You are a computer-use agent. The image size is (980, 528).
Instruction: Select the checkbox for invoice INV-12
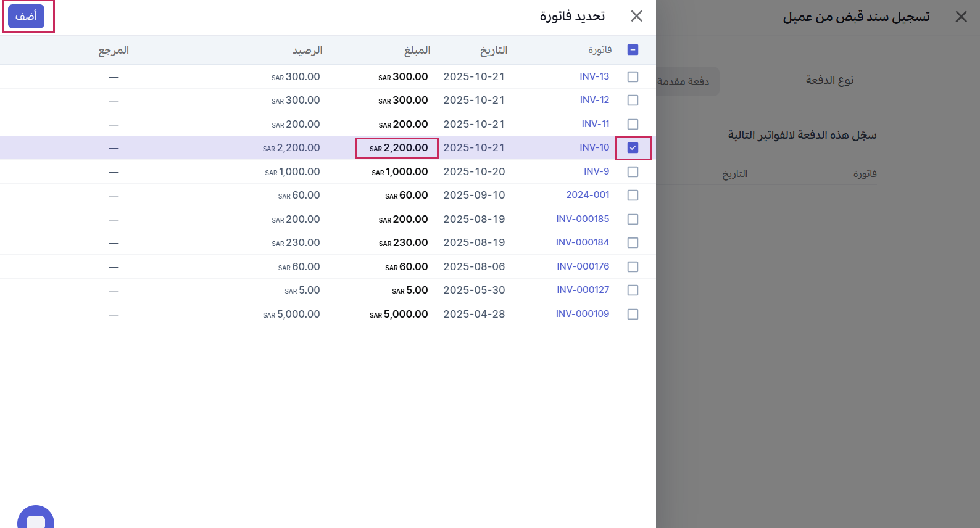(633, 101)
